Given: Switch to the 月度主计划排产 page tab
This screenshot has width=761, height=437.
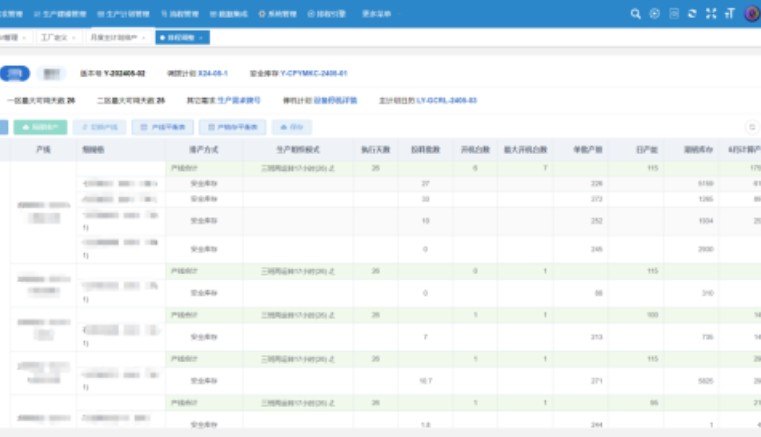Looking at the screenshot, I should click(x=114, y=37).
